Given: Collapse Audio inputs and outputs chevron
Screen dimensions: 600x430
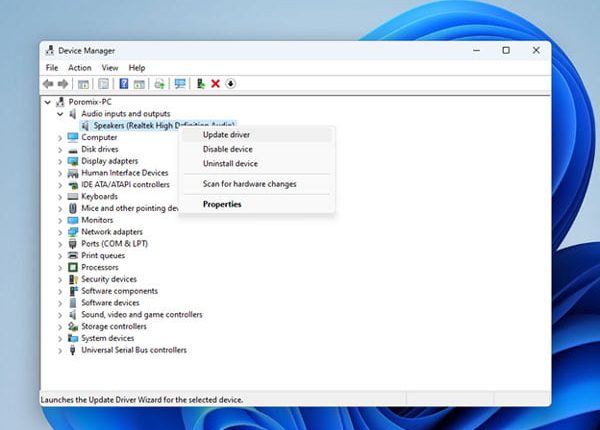Looking at the screenshot, I should (x=60, y=114).
